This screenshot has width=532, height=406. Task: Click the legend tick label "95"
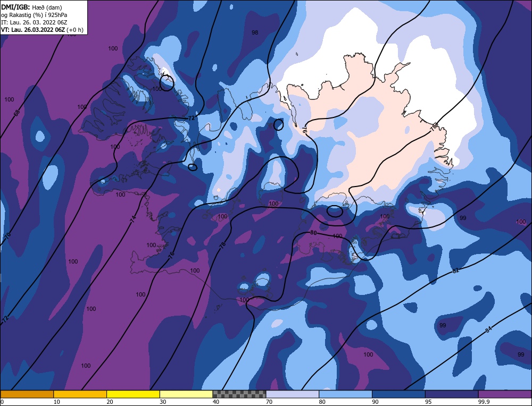pos(428,402)
